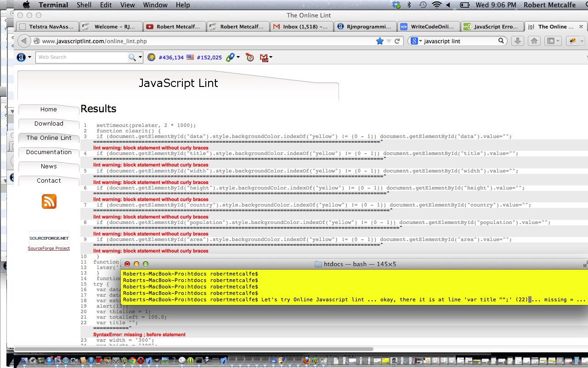Image resolution: width=588 pixels, height=368 pixels.
Task: Switch to the Welcome – RJ tab
Action: click(111, 27)
